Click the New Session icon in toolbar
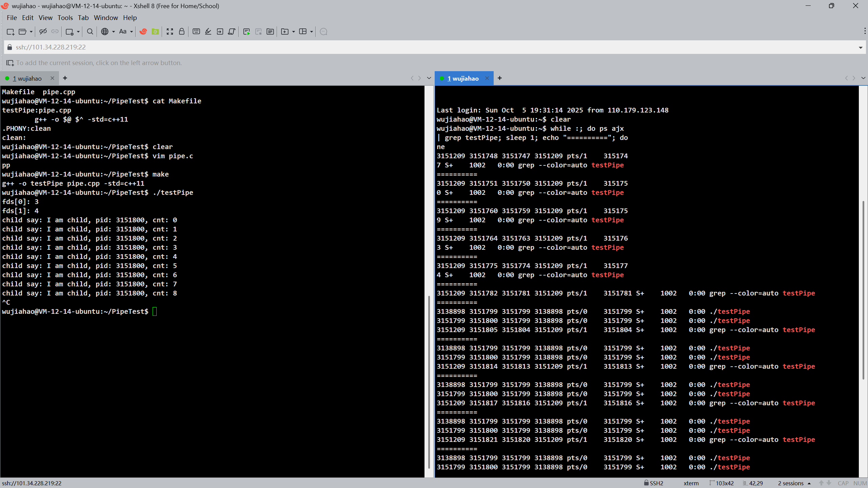This screenshot has height=488, width=868. coord(10,32)
